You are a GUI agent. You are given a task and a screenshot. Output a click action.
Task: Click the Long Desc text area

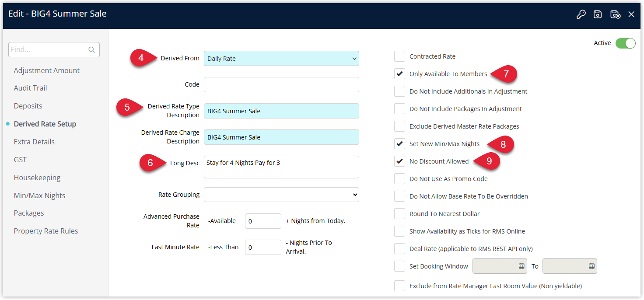pos(281,167)
